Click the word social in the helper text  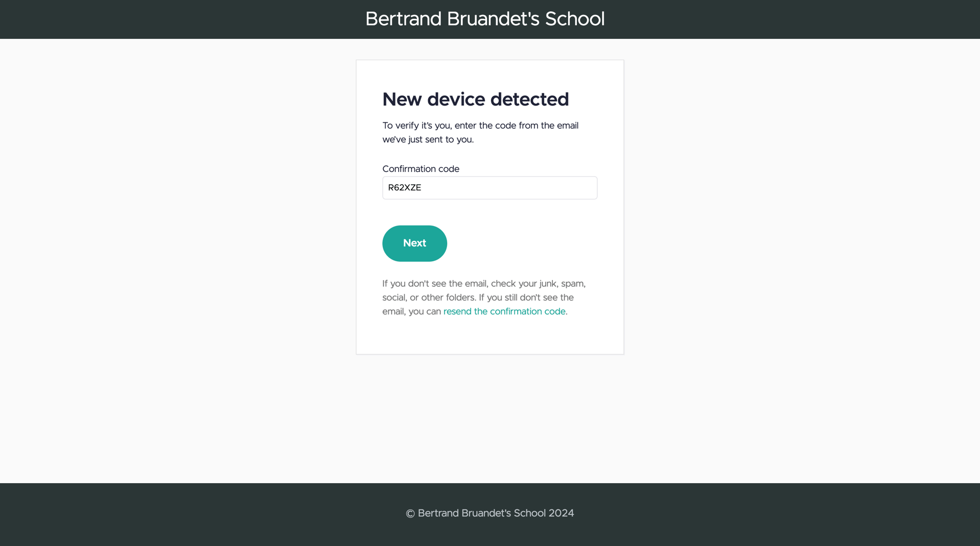click(x=394, y=297)
